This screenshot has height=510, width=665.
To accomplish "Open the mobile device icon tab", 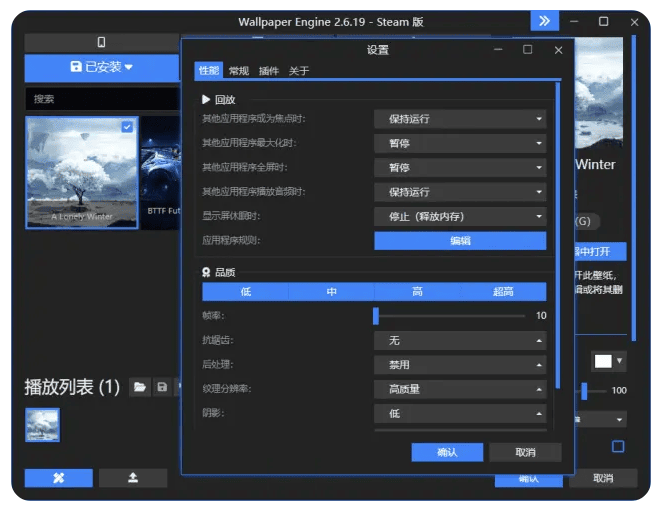I will point(101,42).
